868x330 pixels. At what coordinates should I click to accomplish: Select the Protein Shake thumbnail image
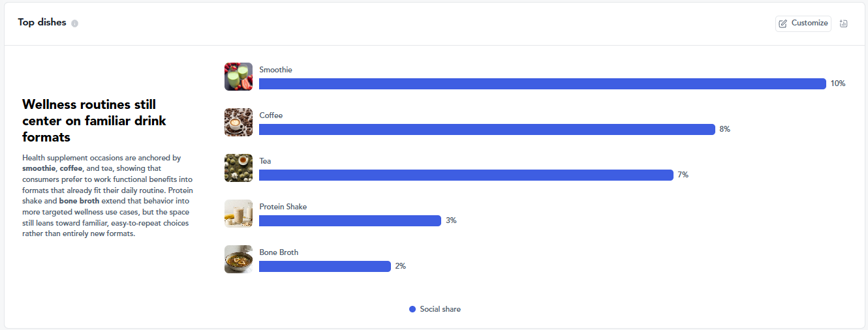pos(238,213)
